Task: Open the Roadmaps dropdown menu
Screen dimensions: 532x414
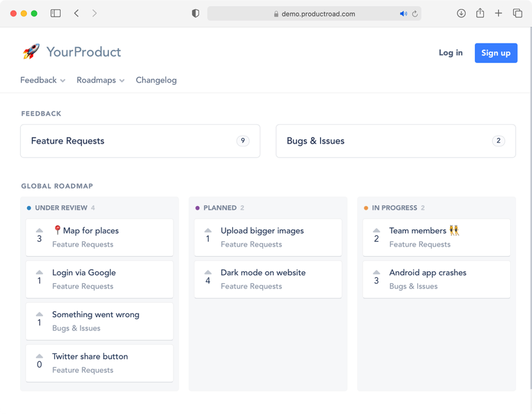Action: click(x=100, y=80)
